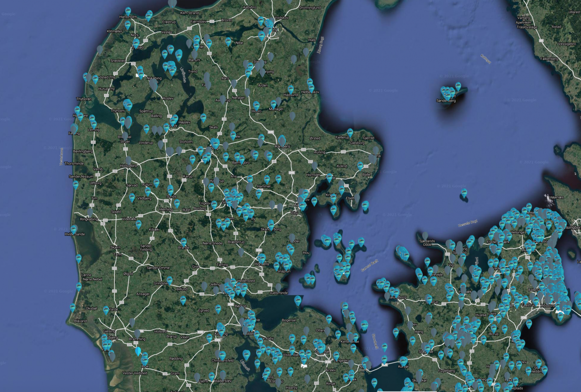The height and width of the screenshot is (392, 581).
Task: Select the lone marker on the islet below Sønderbjerg
Action: click(464, 193)
